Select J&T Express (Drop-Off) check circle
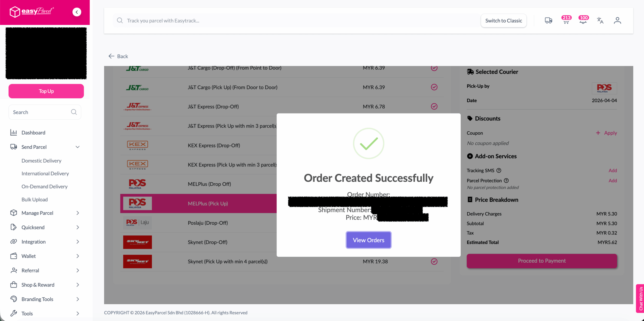This screenshot has width=644, height=321. (434, 106)
